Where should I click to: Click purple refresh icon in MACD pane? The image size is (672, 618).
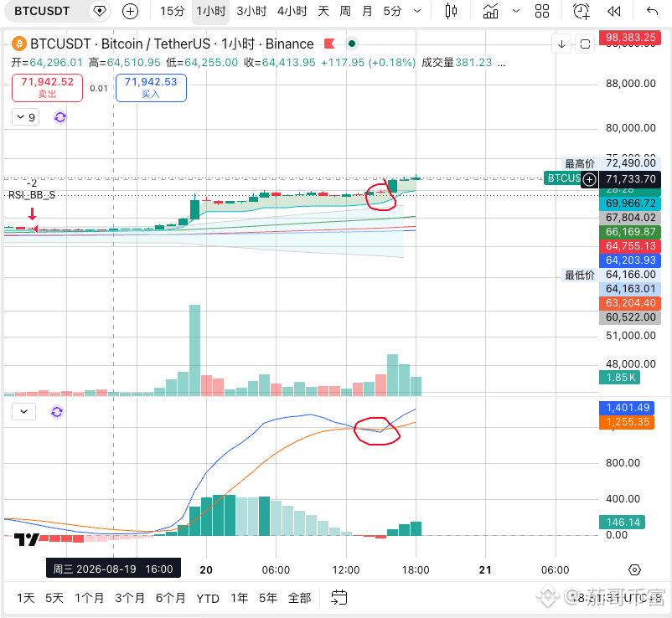pos(57,412)
